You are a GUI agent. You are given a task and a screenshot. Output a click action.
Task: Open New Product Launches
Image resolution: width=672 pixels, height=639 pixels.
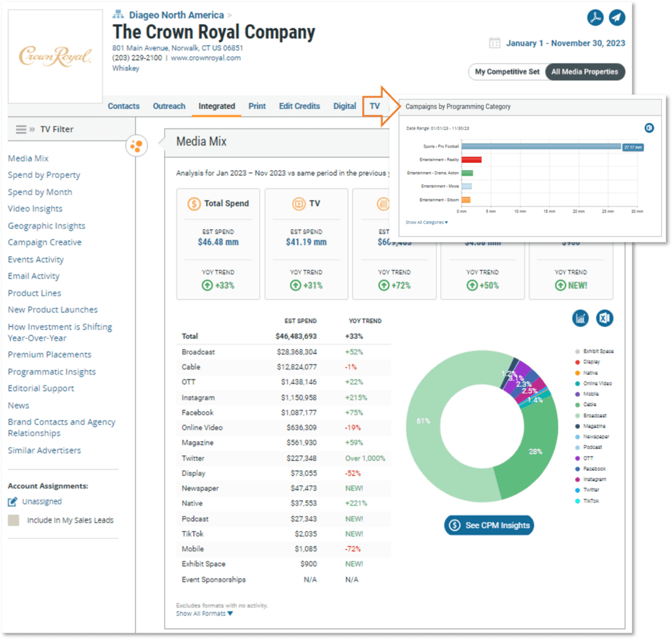coord(52,309)
